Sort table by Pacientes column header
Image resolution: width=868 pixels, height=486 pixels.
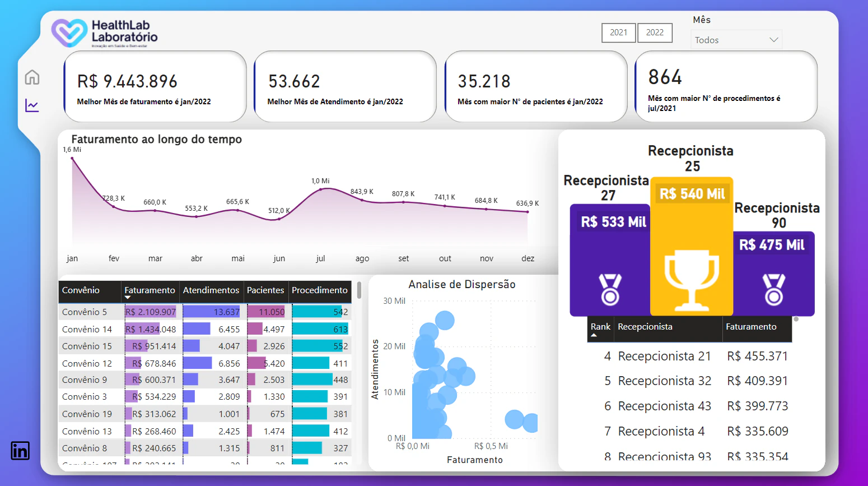coord(265,290)
